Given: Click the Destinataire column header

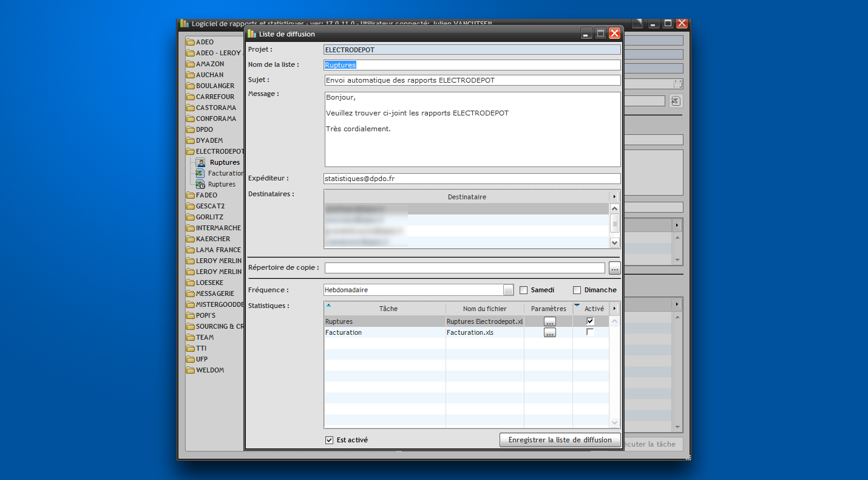Looking at the screenshot, I should pyautogui.click(x=467, y=197).
